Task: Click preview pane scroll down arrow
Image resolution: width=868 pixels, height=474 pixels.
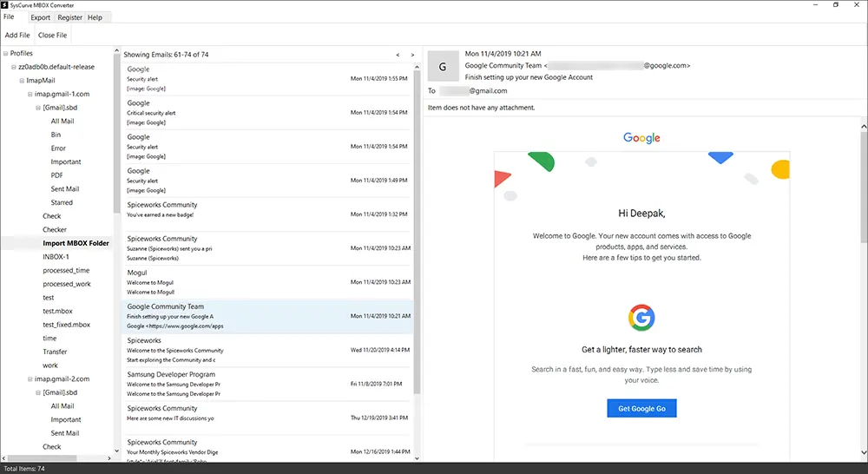Action: tap(865, 452)
